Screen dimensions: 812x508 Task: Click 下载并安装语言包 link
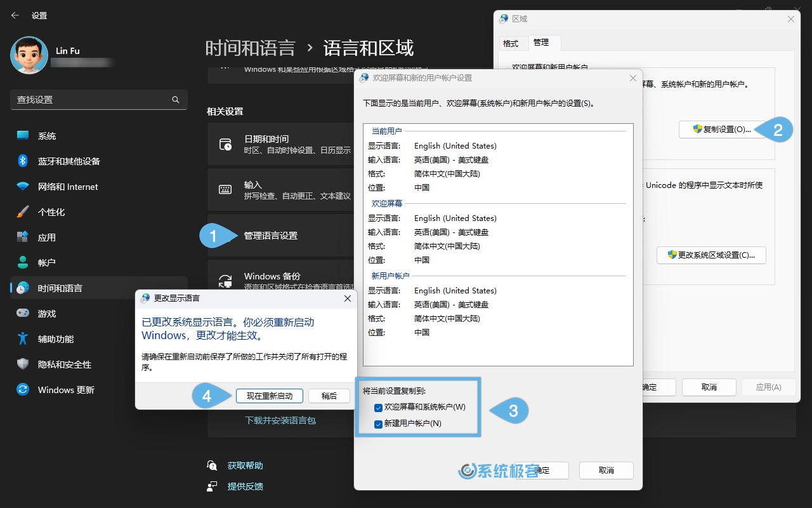point(280,420)
